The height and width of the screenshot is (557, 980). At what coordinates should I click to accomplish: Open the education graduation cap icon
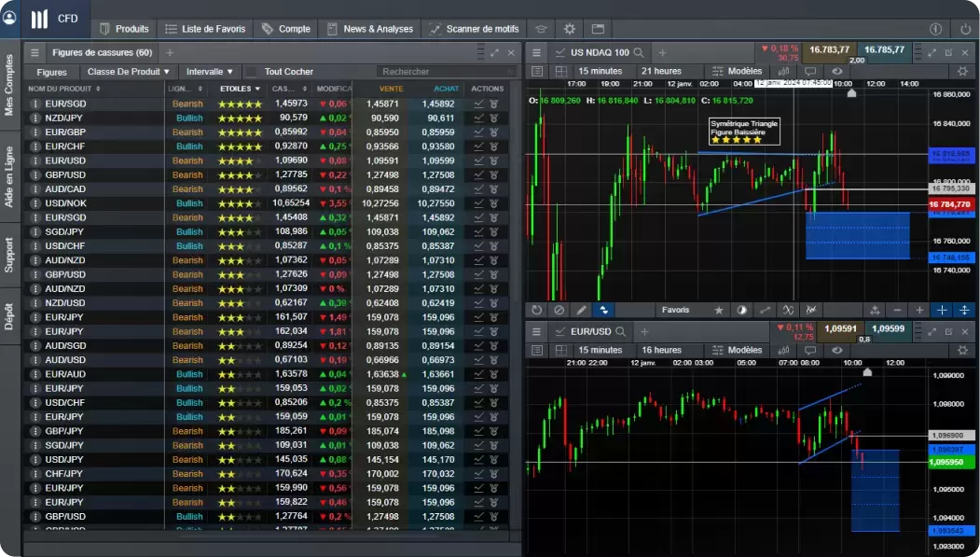[x=541, y=29]
